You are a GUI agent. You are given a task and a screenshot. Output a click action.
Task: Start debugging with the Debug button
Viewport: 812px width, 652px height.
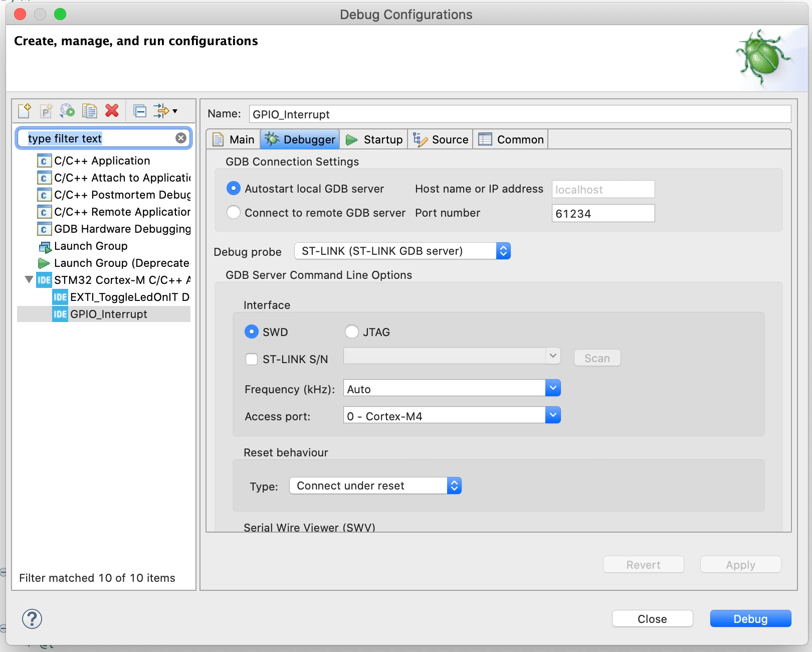(x=750, y=619)
